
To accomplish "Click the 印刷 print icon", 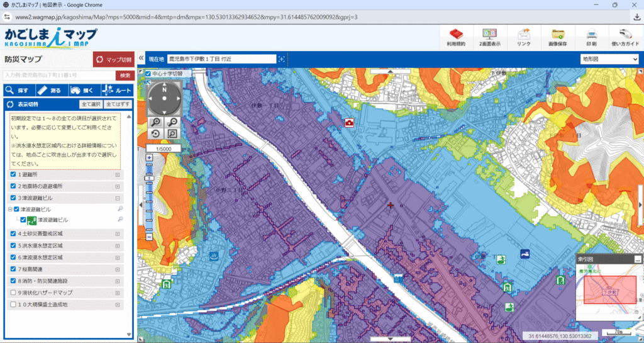I will pyautogui.click(x=591, y=37).
